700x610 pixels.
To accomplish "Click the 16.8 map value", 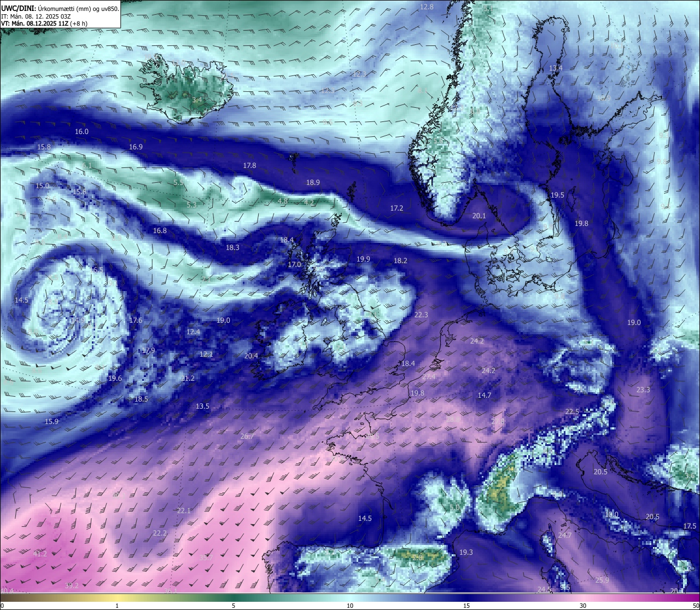I will coord(160,230).
